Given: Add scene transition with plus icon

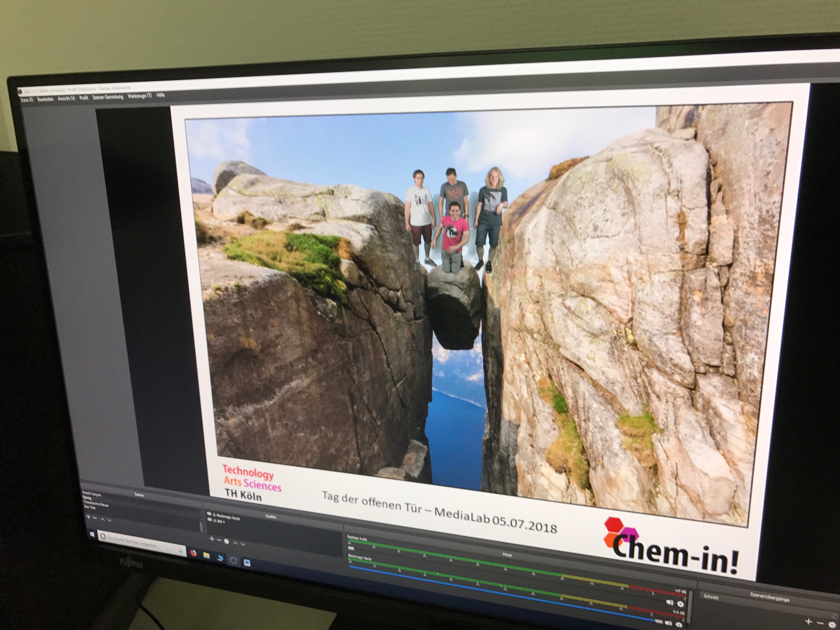Looking at the screenshot, I should (808, 621).
